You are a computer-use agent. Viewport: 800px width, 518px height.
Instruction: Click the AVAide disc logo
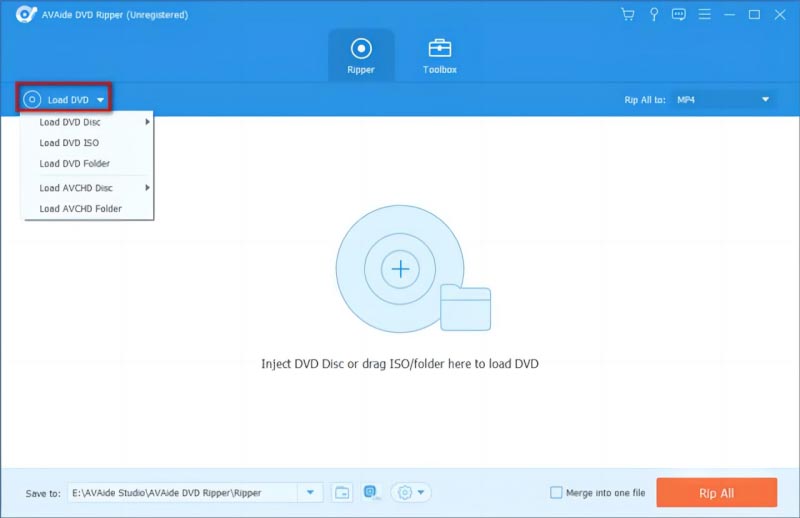click(x=26, y=14)
